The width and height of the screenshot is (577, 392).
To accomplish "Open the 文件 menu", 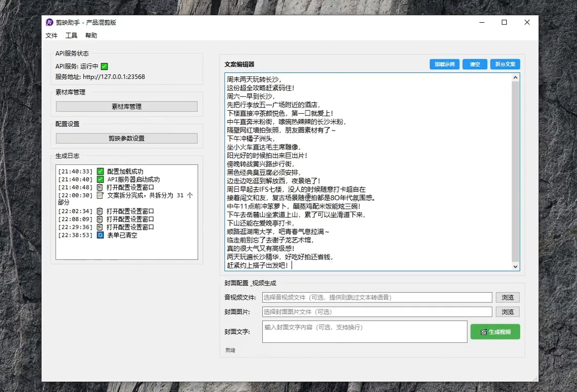I will (x=52, y=36).
